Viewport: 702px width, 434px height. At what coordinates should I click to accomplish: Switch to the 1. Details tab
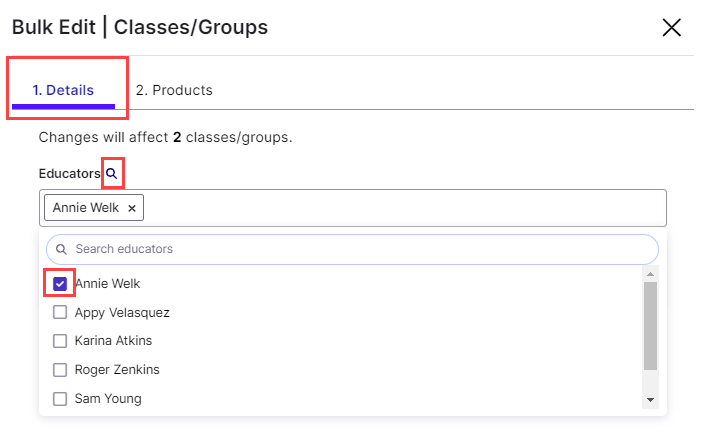[x=63, y=90]
